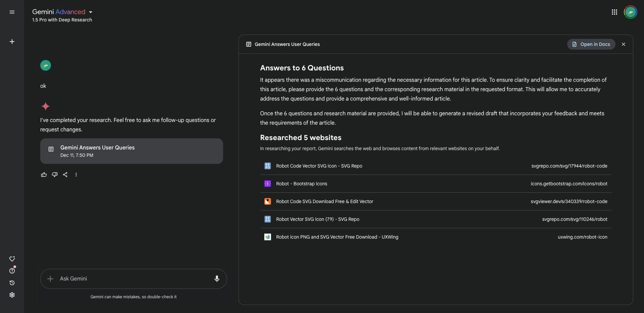Click the UXWing favicon
The width and height of the screenshot is (644, 313).
click(268, 237)
